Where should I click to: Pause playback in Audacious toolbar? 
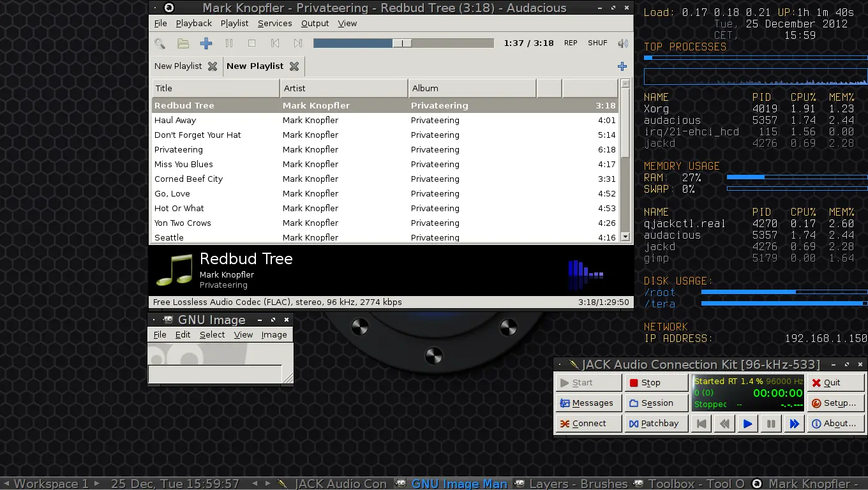tap(229, 43)
